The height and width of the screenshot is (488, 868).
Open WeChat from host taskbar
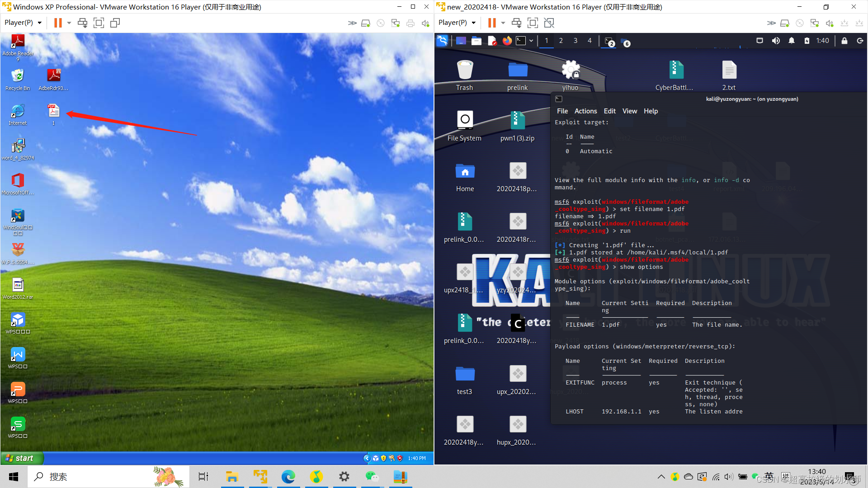tap(372, 477)
